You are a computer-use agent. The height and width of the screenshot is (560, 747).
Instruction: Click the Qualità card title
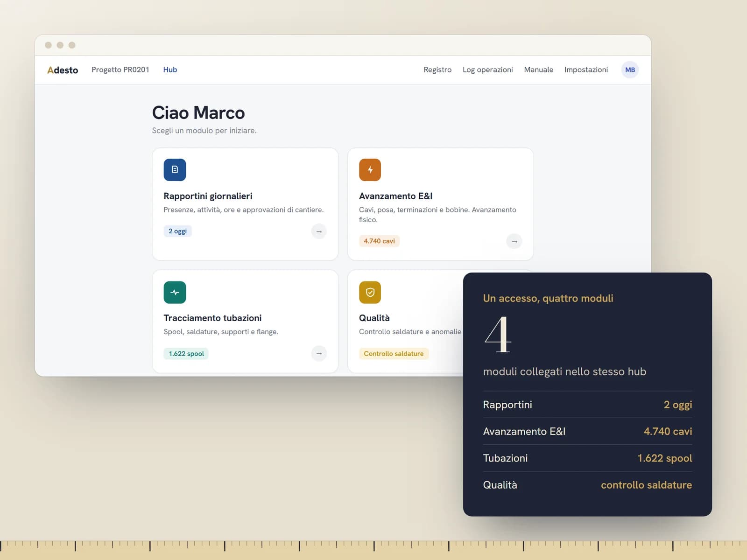pos(374,318)
